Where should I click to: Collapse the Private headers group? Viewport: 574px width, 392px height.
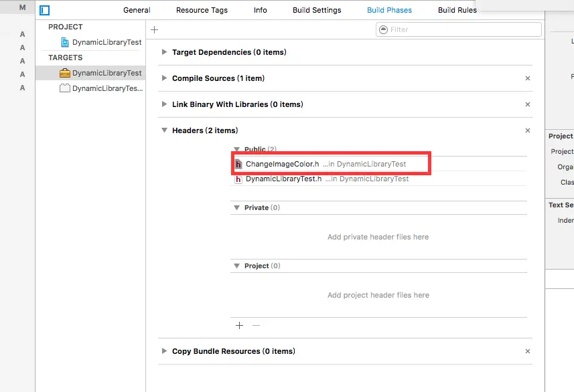237,207
